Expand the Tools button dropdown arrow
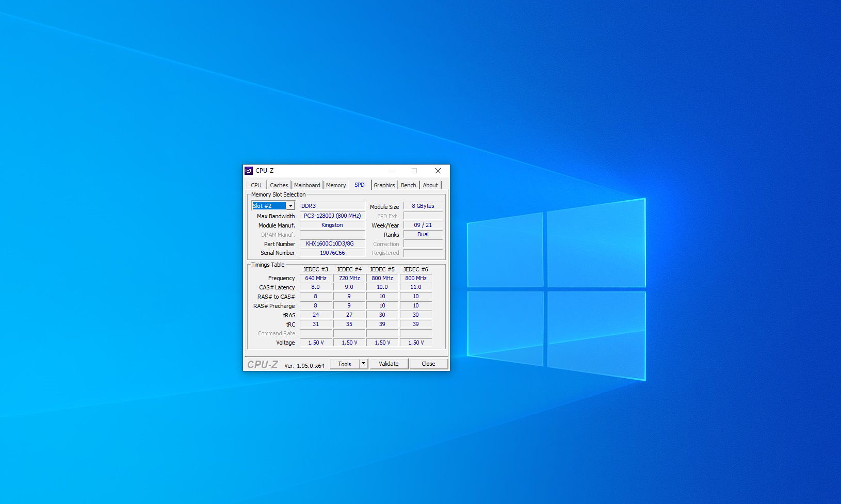Screen dimensions: 841x504 click(x=363, y=364)
